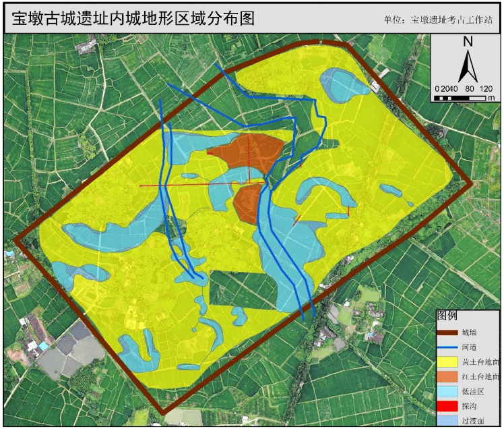Click the pale blue 过渡面 legend swatch
504x429 pixels.
pos(447,422)
